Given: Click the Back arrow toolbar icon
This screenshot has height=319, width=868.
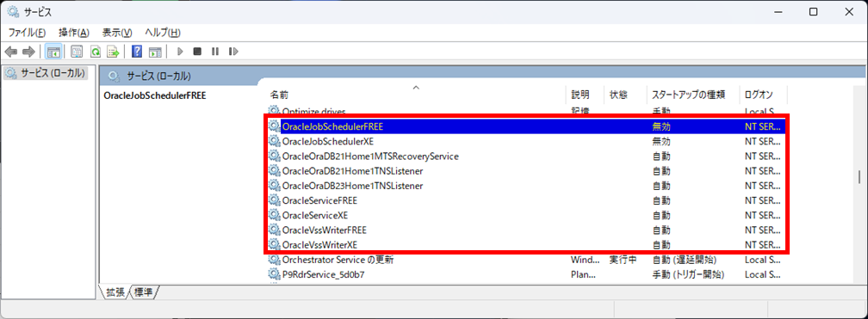Looking at the screenshot, I should pyautogui.click(x=10, y=52).
